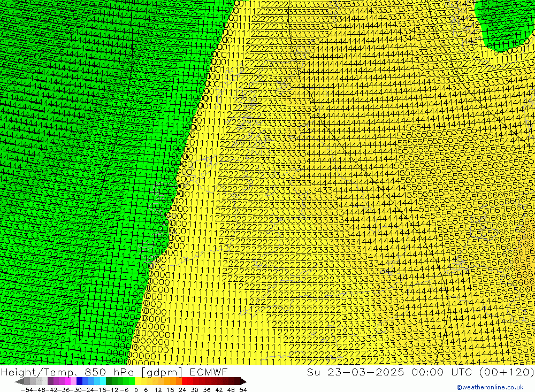
Task: Select the dark blue legend swatch at -30
Action: [x=80, y=381]
